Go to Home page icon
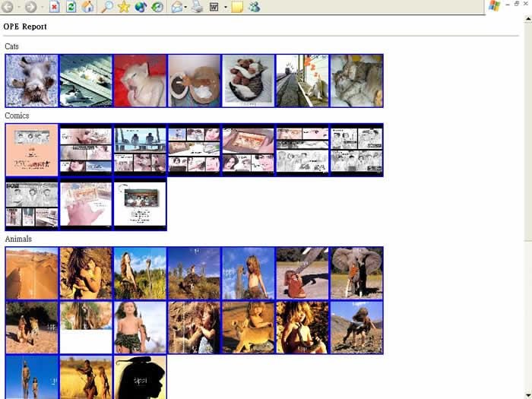532x399 pixels. (87, 7)
